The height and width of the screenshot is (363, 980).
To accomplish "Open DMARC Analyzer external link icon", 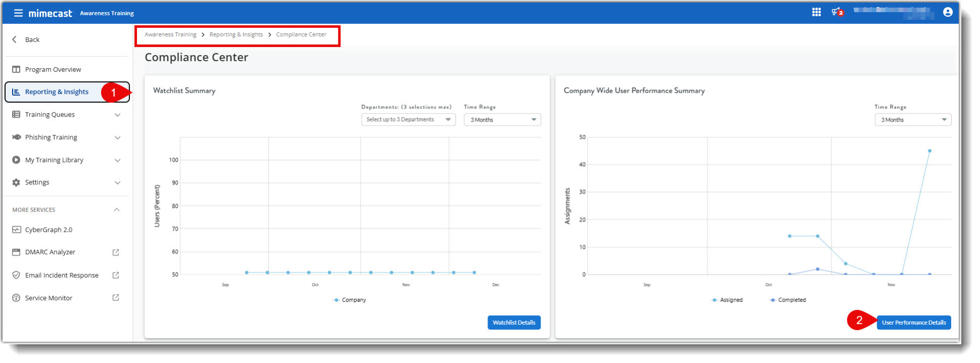I will 116,252.
